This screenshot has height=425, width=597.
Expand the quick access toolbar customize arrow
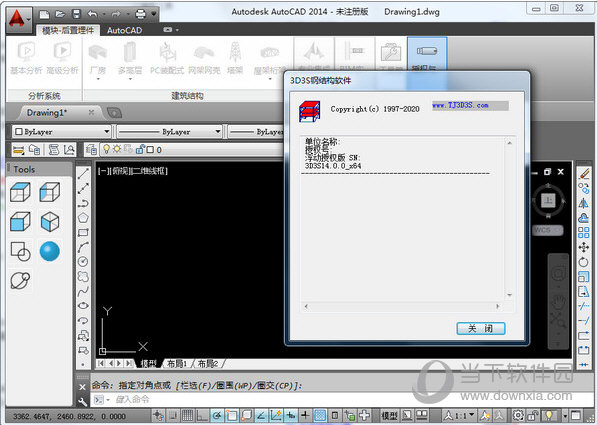154,14
